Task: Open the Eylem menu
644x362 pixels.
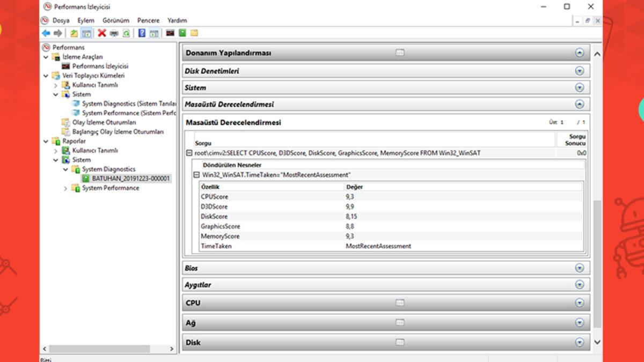Action: (x=86, y=20)
